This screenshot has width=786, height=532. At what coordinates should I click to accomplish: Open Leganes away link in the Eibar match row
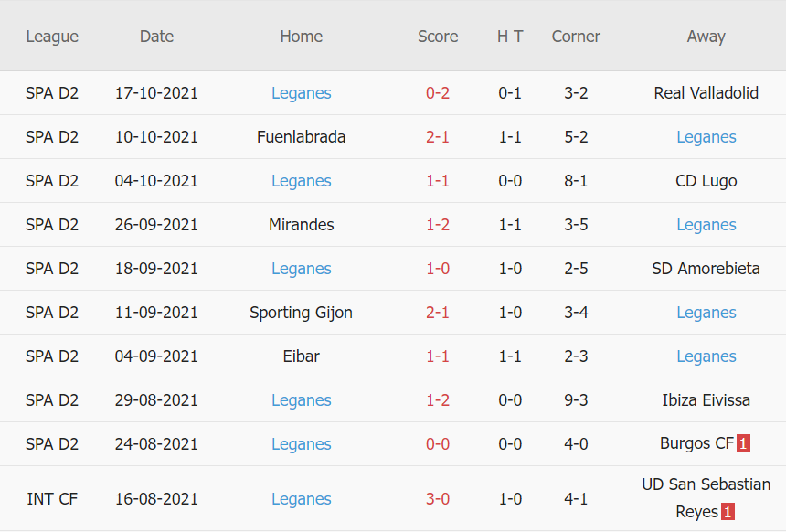(x=706, y=356)
